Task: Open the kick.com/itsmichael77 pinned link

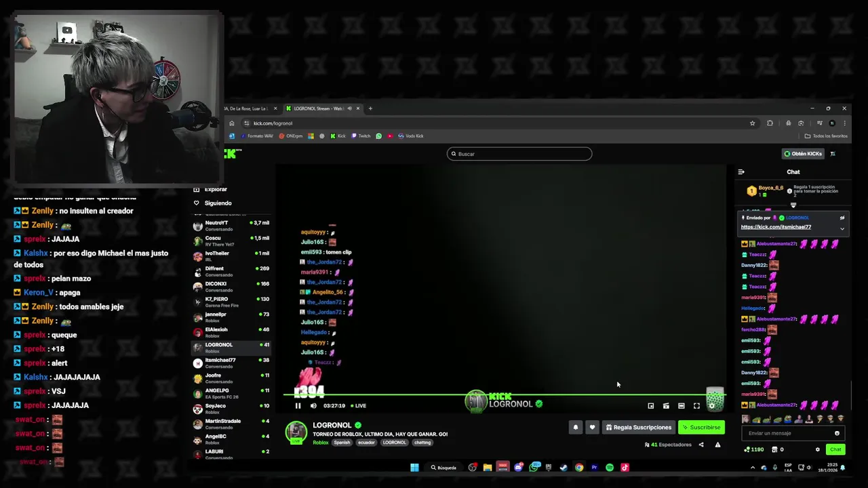Action: click(x=776, y=227)
